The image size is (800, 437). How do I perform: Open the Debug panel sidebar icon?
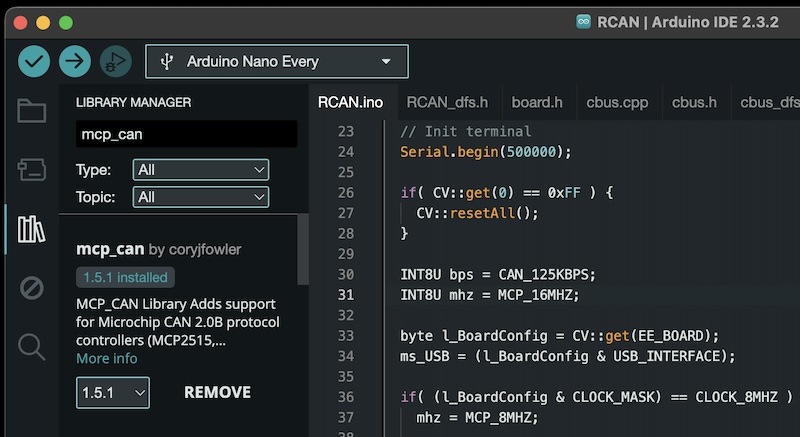click(31, 288)
